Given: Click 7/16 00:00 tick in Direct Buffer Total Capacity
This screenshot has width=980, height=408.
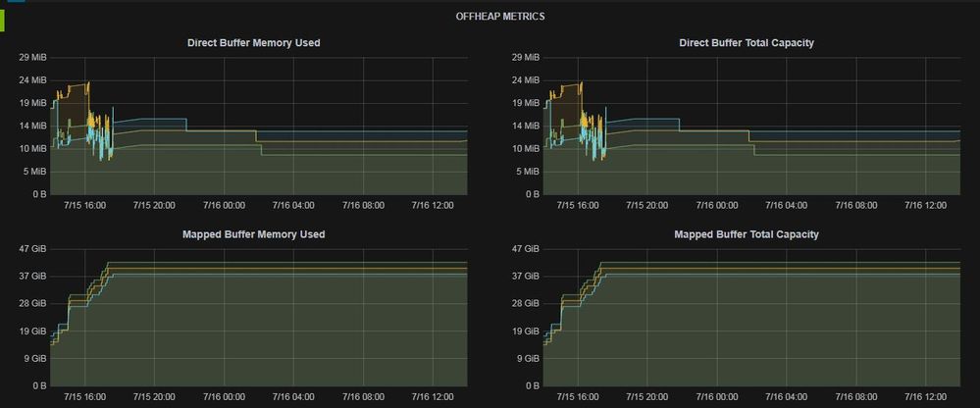Looking at the screenshot, I should point(717,205).
